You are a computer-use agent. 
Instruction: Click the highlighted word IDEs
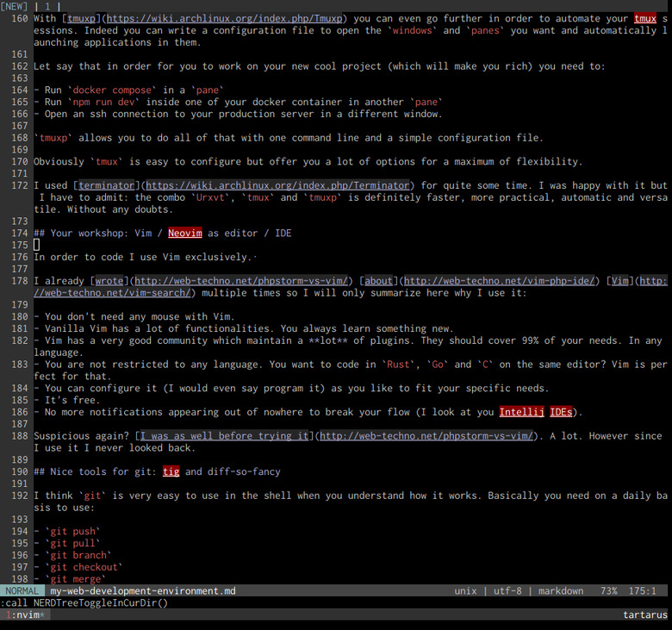(x=561, y=412)
